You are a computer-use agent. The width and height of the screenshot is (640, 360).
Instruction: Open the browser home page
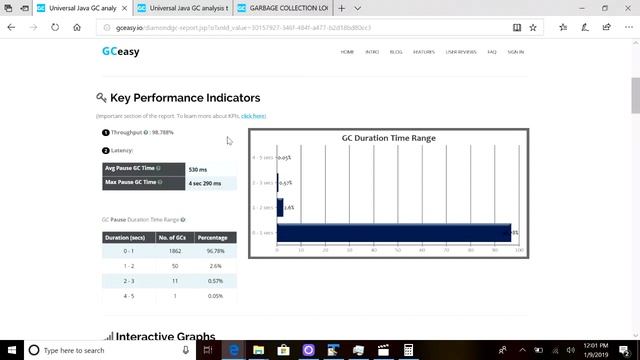pos(77,27)
